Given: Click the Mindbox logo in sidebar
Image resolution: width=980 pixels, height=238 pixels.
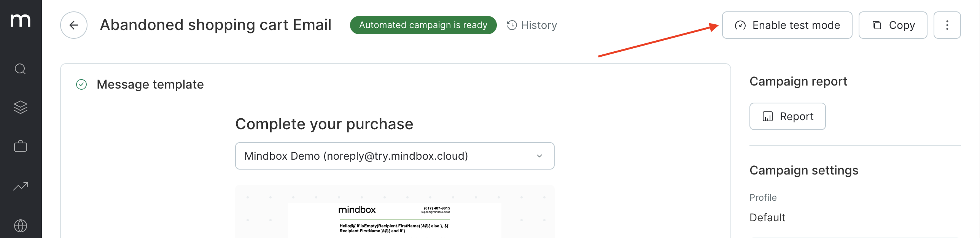Looking at the screenshot, I should [x=21, y=21].
